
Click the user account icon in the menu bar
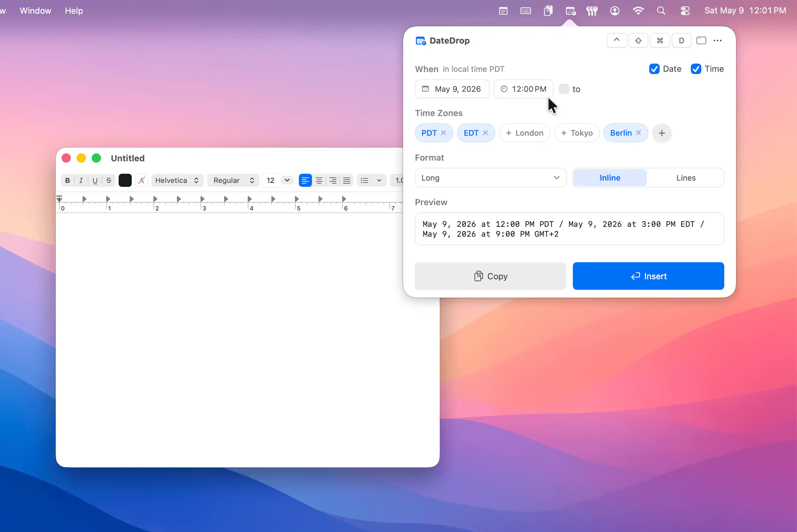coord(614,11)
